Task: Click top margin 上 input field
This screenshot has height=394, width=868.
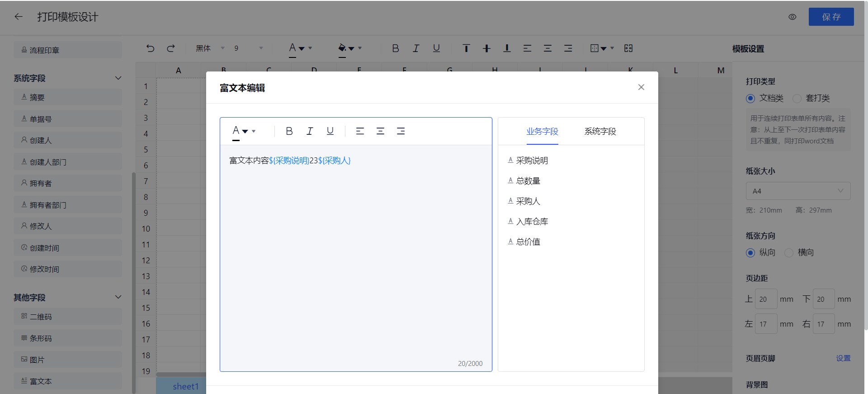Action: point(766,299)
